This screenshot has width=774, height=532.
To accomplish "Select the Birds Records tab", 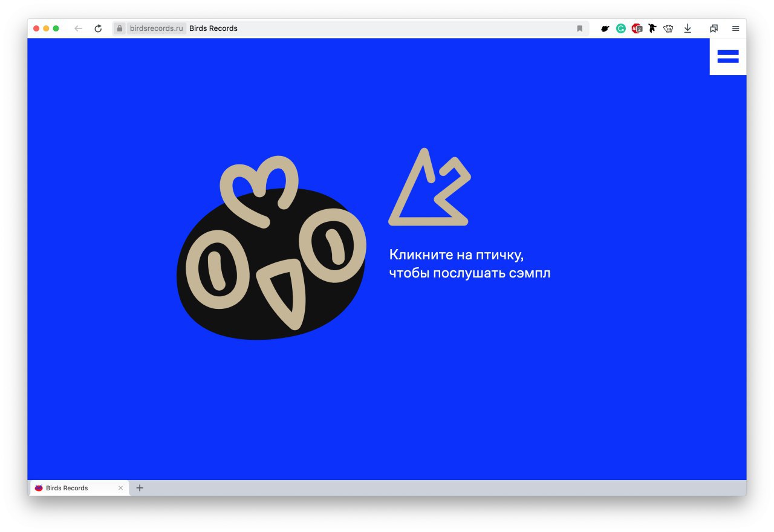I will pyautogui.click(x=78, y=488).
